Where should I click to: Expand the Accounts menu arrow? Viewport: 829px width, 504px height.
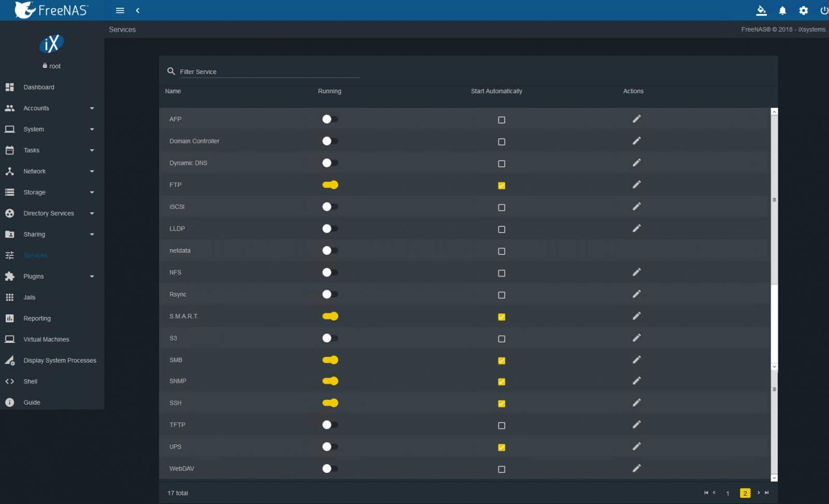92,108
